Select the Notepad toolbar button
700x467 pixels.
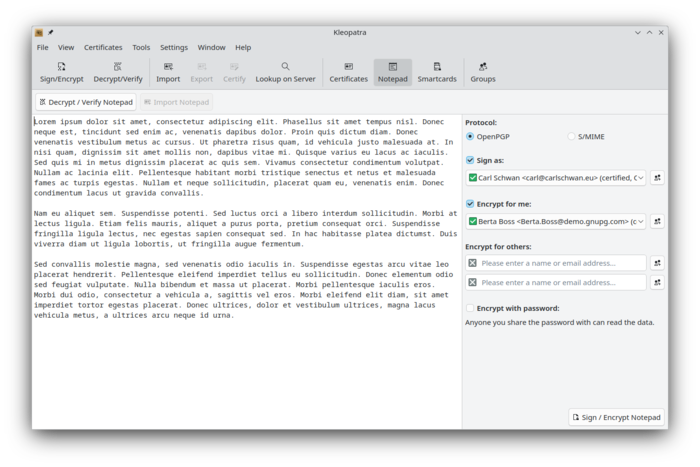pyautogui.click(x=393, y=72)
